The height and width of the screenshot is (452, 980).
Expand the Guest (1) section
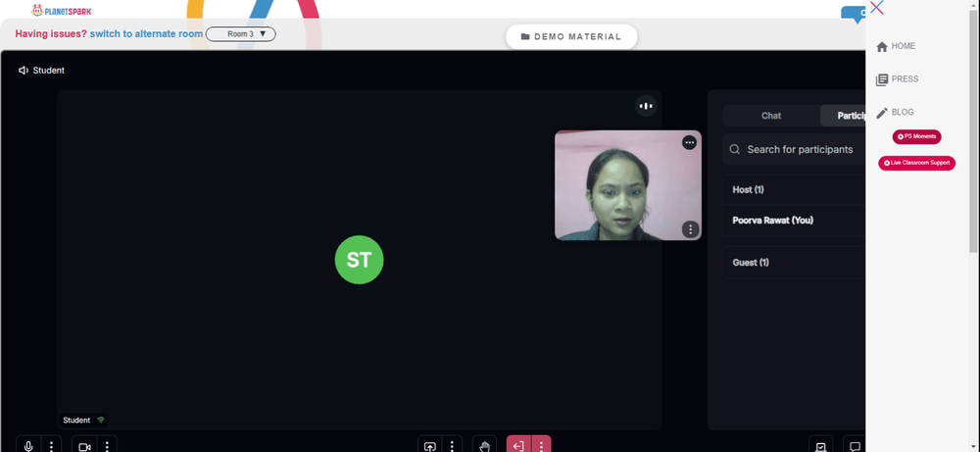pyautogui.click(x=794, y=263)
